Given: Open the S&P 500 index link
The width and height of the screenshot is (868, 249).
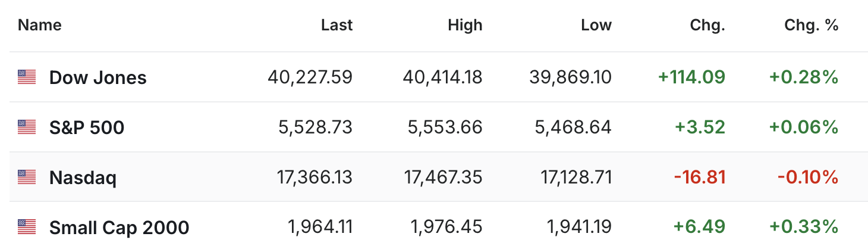Looking at the screenshot, I should click(x=87, y=127).
